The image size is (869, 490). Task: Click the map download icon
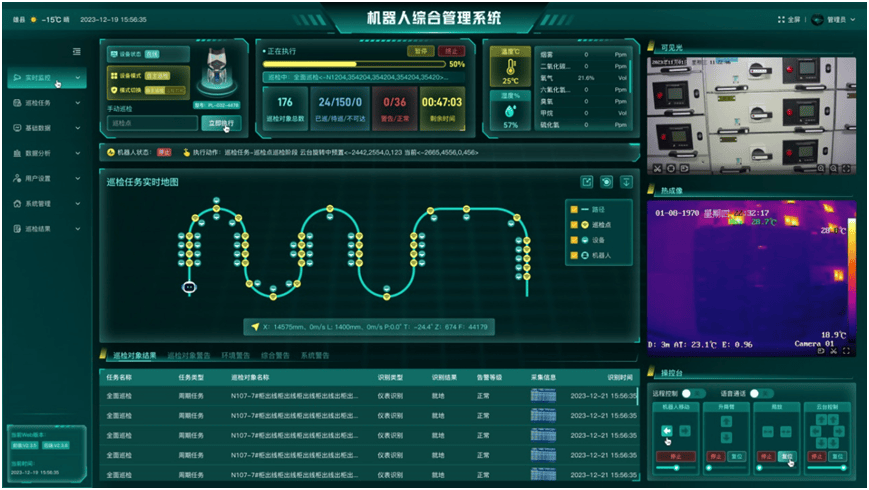click(626, 182)
